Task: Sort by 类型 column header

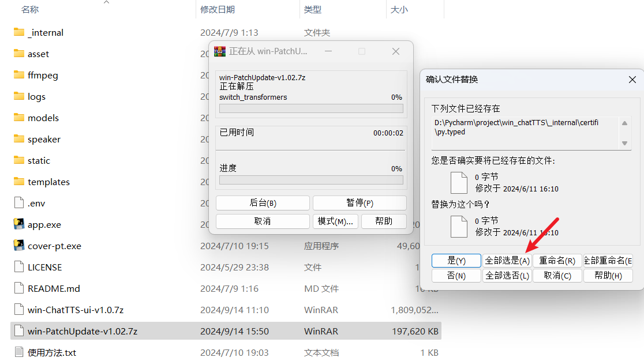Action: [x=313, y=9]
